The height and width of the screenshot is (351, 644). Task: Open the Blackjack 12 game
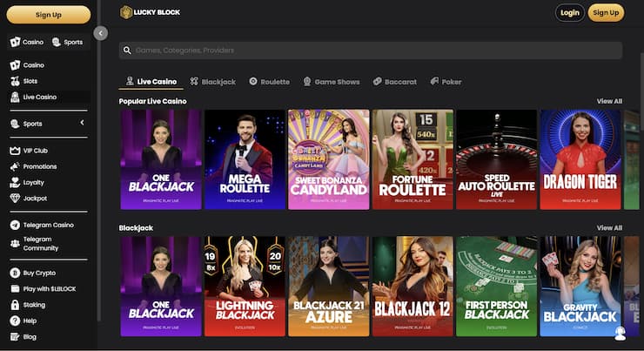(413, 286)
